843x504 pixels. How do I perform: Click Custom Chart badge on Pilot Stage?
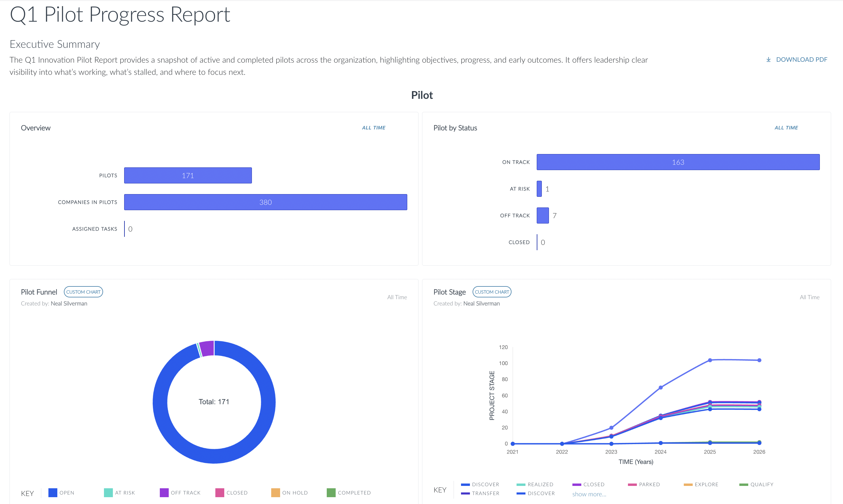pos(492,292)
